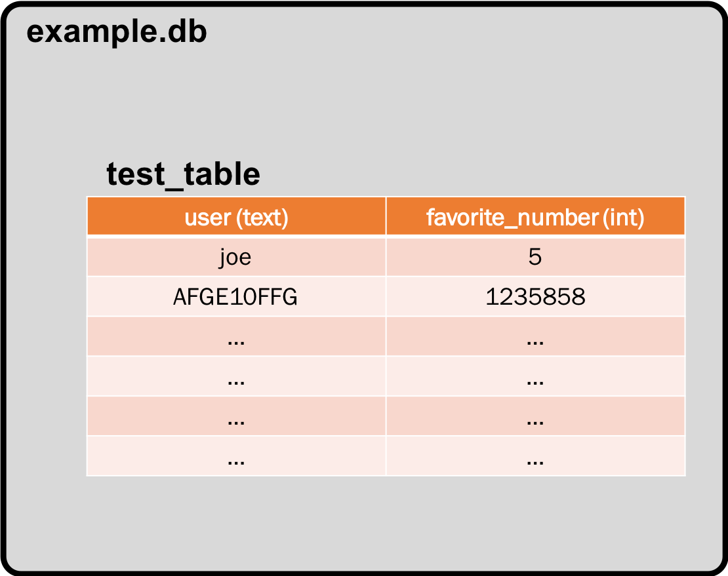
Task: Select first ellipsis cell in favorite_number column
Action: coord(535,339)
